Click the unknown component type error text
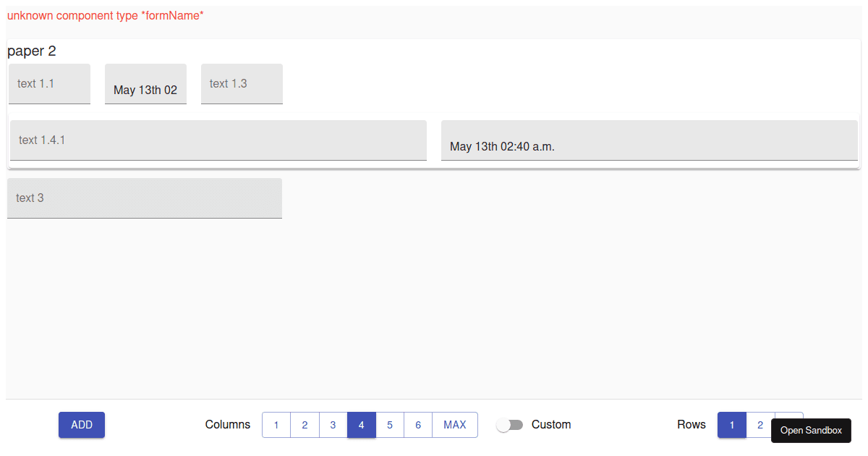Screen dimensions: 868x456 click(106, 15)
